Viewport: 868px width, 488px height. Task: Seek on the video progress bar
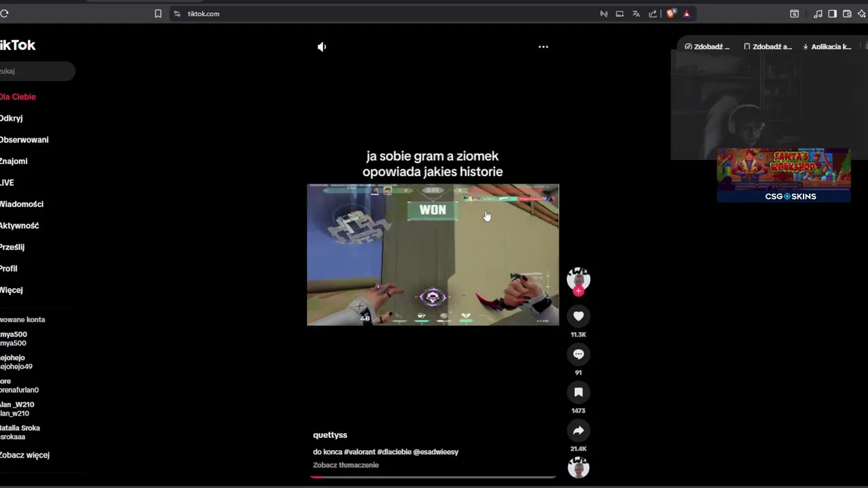pos(433,477)
